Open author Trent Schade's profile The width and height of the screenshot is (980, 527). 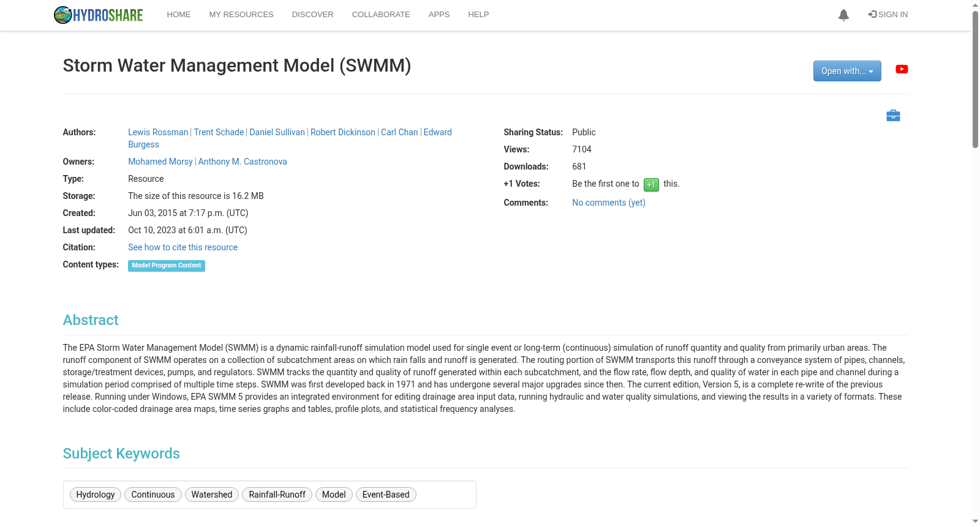point(219,132)
